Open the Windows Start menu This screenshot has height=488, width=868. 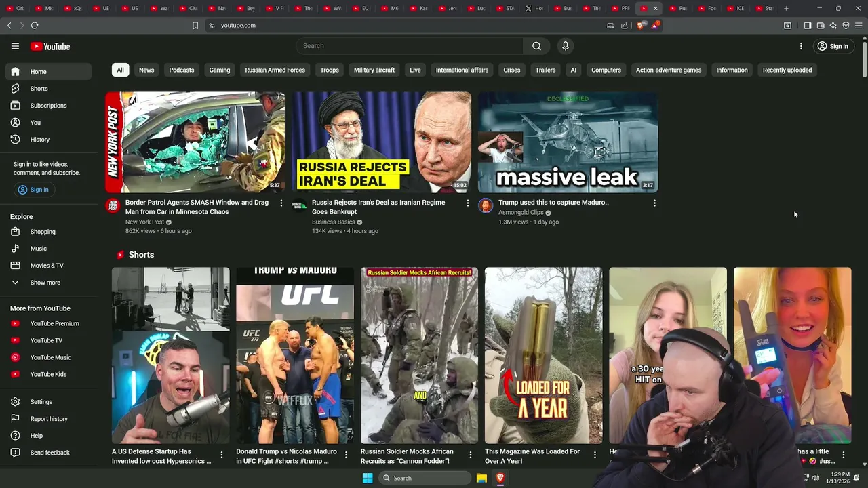[x=368, y=478]
